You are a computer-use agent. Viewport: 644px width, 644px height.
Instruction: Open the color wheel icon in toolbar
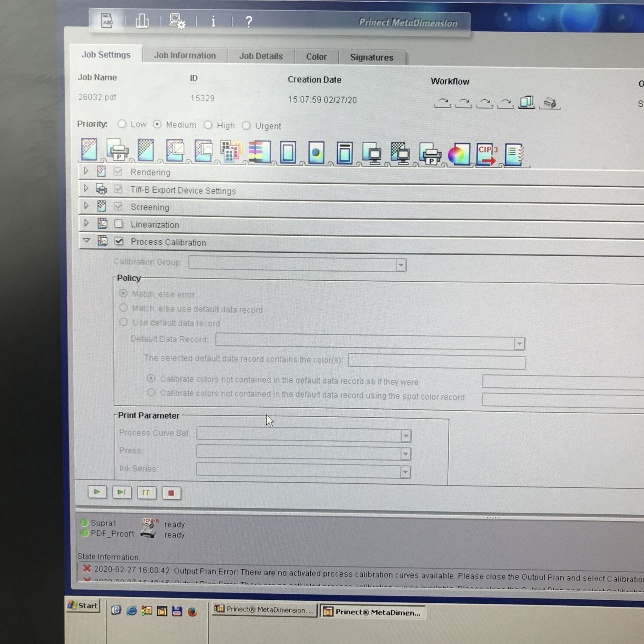click(459, 155)
